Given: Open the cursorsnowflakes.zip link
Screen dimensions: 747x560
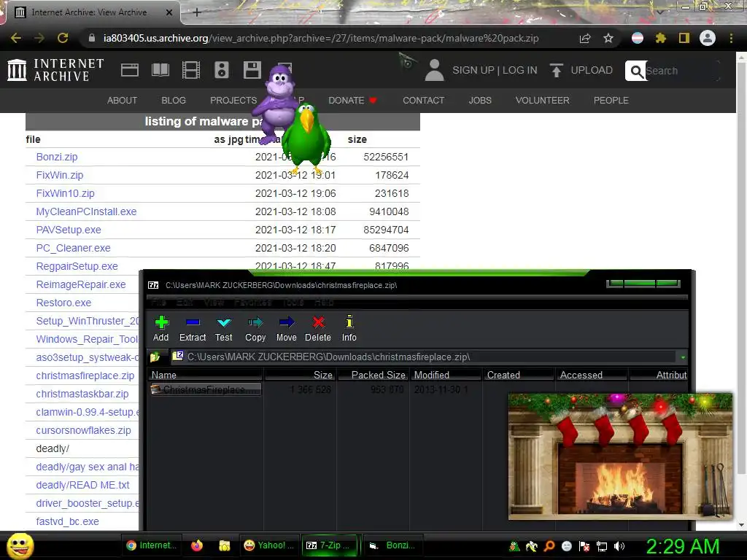Looking at the screenshot, I should 83,430.
